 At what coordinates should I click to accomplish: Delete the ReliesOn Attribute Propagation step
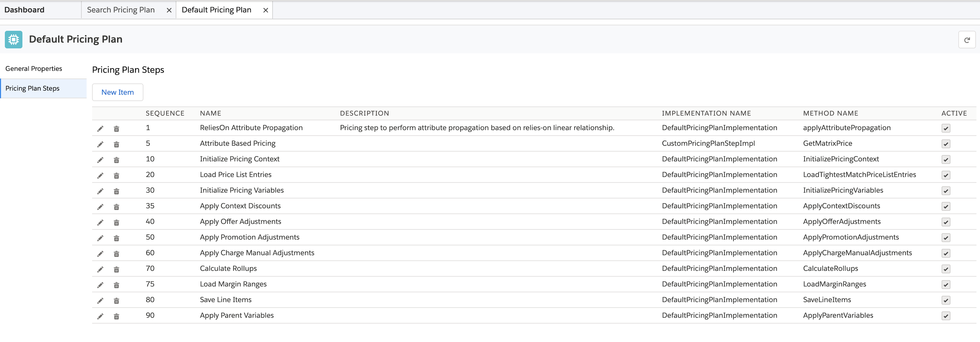(117, 129)
